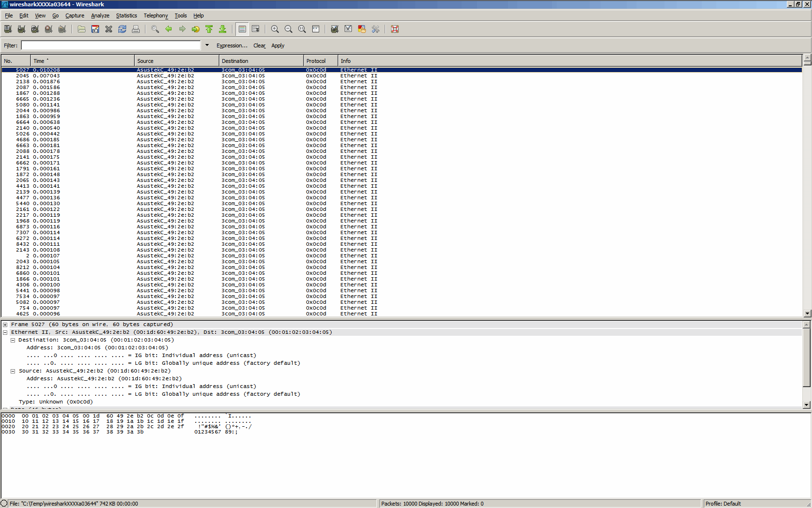The width and height of the screenshot is (812, 508).
Task: Edit display filters
Action: [x=348, y=29]
